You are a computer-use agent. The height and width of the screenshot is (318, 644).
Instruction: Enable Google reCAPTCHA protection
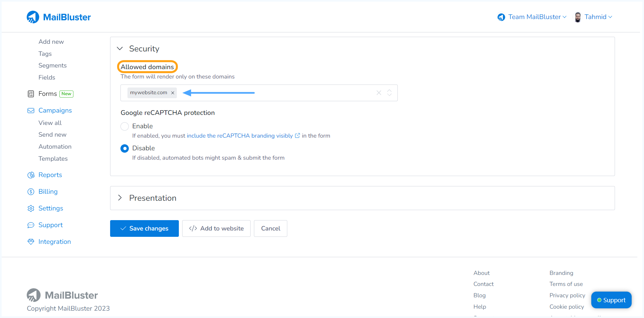124,126
